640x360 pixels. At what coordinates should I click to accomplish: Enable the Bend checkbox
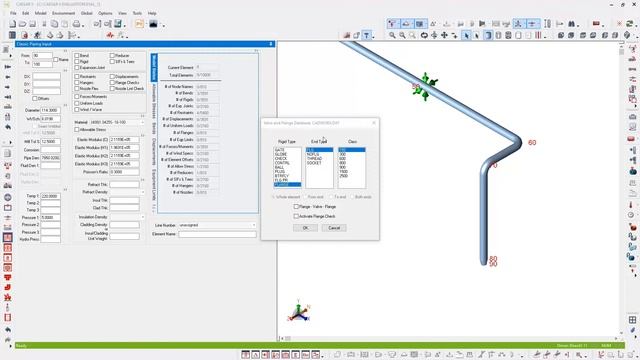(77, 56)
